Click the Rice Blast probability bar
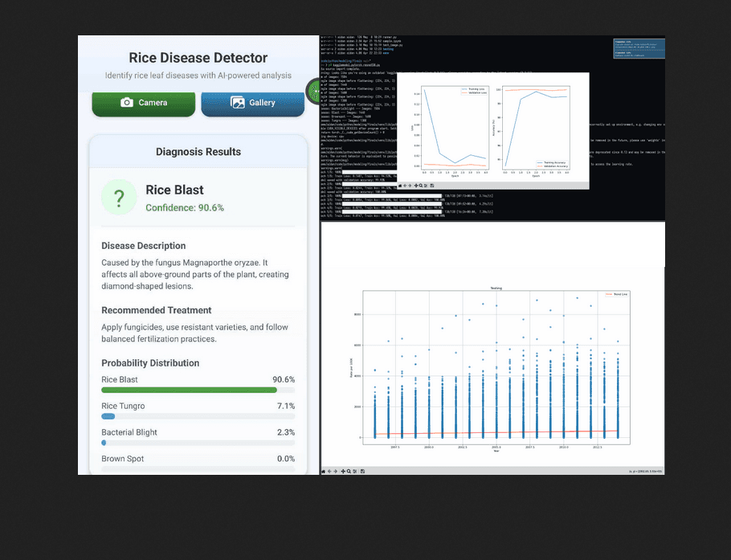The height and width of the screenshot is (560, 731). [198, 390]
